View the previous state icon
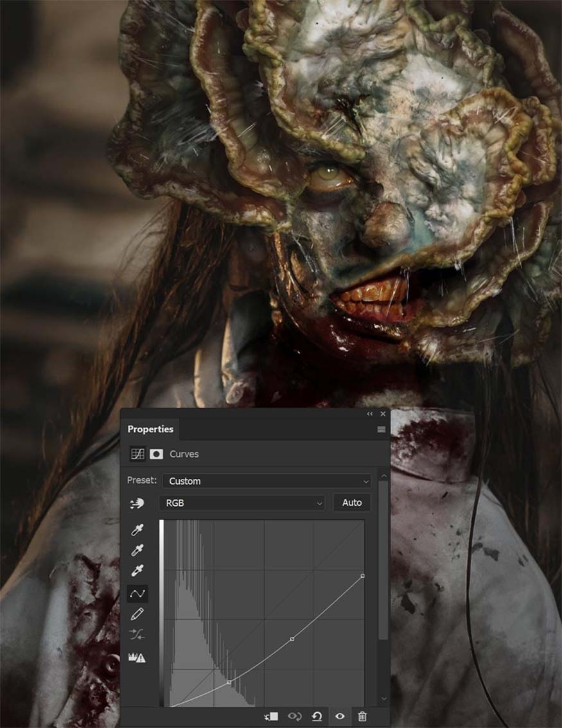The width and height of the screenshot is (562, 728). tap(294, 716)
